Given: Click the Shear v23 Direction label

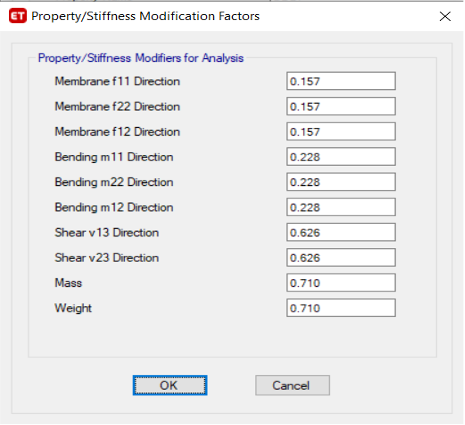Looking at the screenshot, I should (x=107, y=258).
